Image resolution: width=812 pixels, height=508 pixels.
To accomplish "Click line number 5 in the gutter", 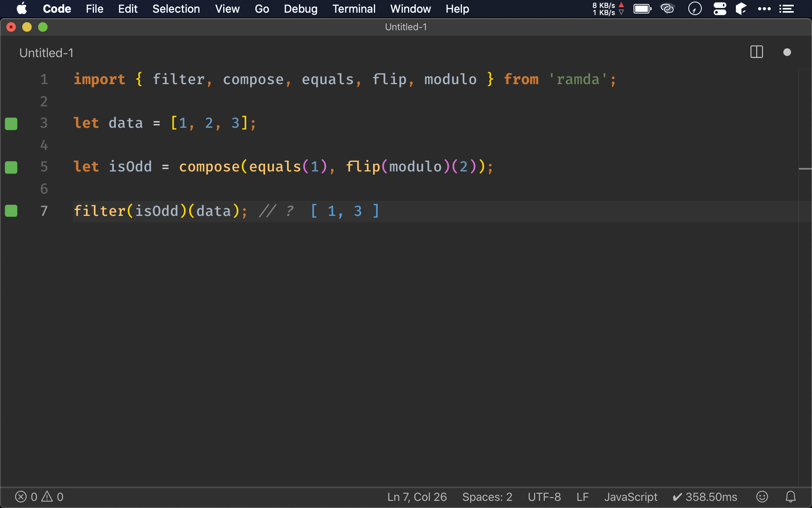I will pyautogui.click(x=44, y=167).
